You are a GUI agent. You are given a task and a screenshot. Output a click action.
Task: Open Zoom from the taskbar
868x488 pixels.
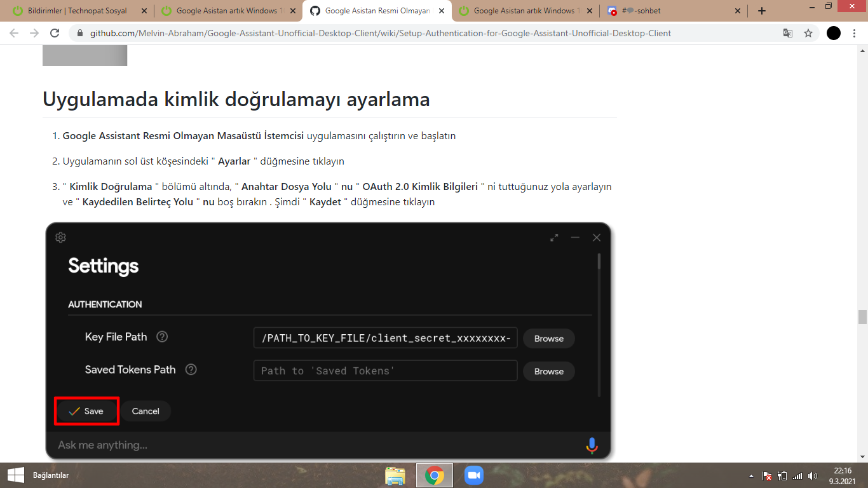tap(474, 475)
